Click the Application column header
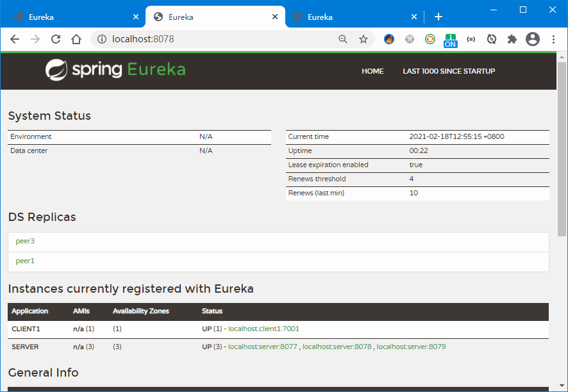This screenshot has width=568, height=392. [29, 311]
